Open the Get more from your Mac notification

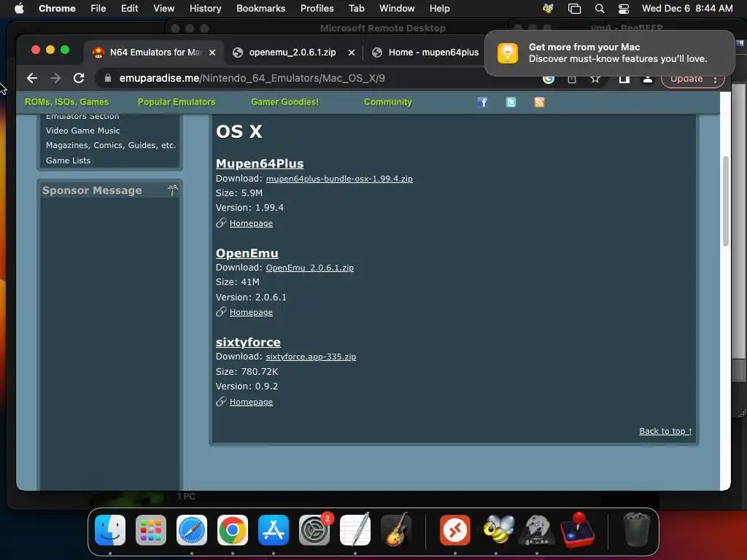[609, 52]
